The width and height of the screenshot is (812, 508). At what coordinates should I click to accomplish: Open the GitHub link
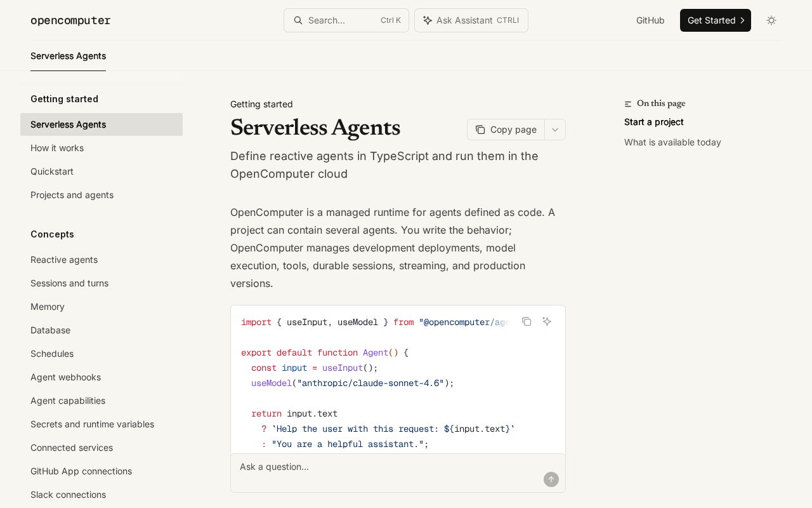click(650, 20)
